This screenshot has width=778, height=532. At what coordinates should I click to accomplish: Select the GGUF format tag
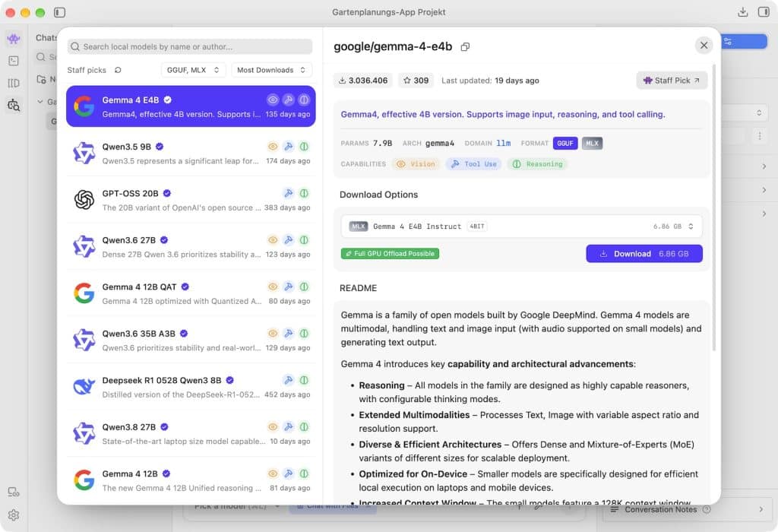click(x=565, y=144)
